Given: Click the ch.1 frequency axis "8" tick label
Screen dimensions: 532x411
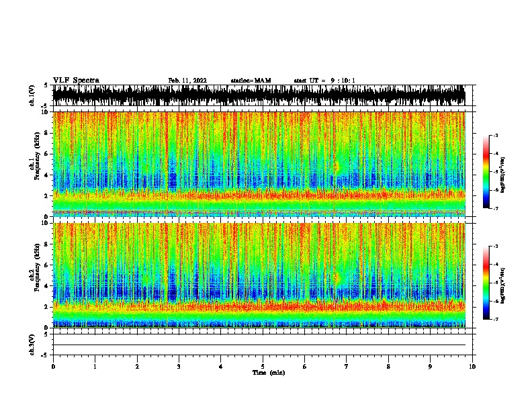Looking at the screenshot, I should click(47, 133).
